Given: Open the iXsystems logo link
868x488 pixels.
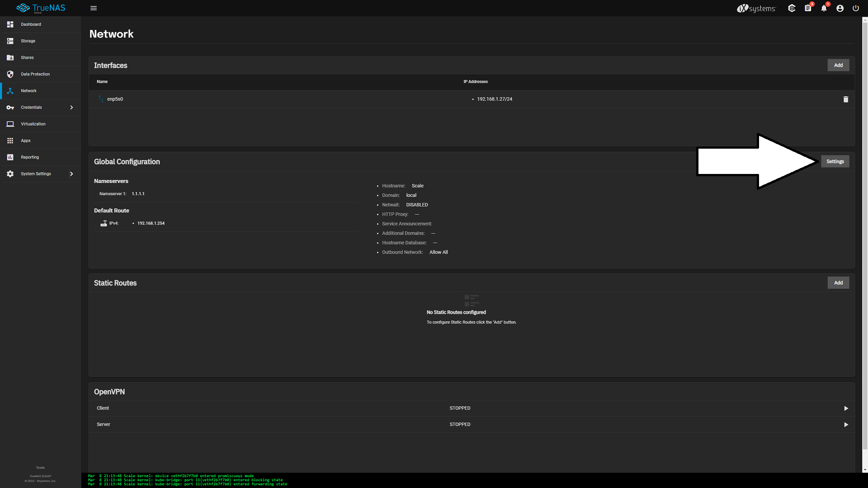Looking at the screenshot, I should pyautogui.click(x=756, y=8).
